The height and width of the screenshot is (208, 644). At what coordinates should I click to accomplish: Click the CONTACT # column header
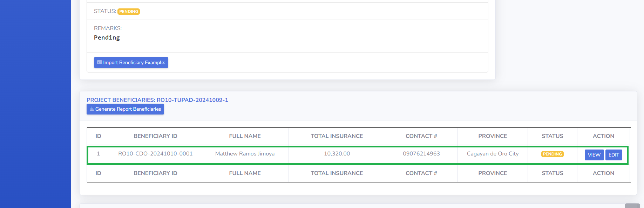click(421, 136)
